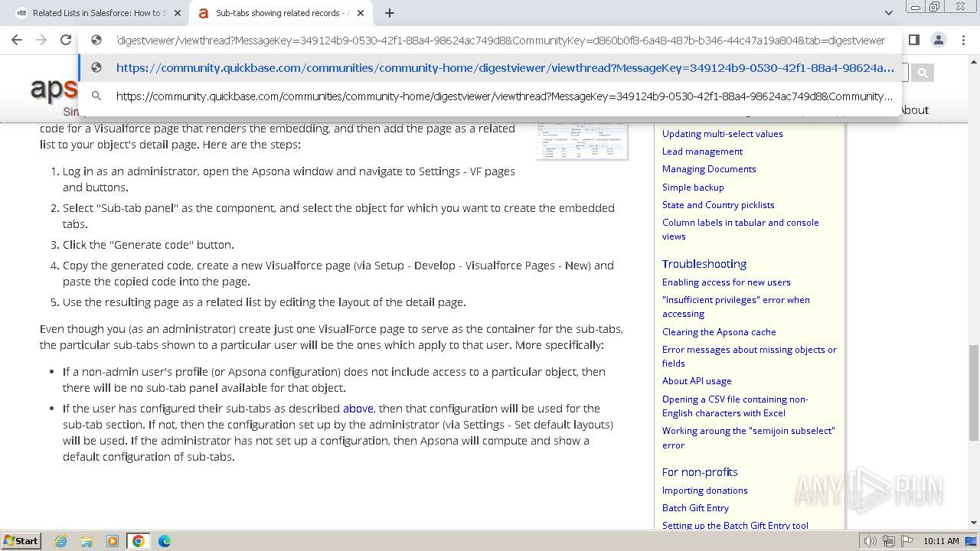Screen dimensions: 980x551
Task: Open 'Importing donations' link
Action: pos(705,491)
